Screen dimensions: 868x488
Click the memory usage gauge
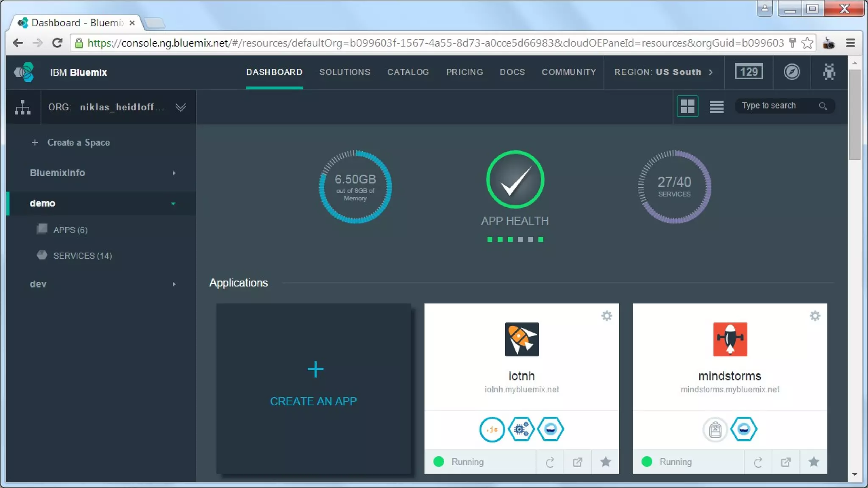pyautogui.click(x=355, y=187)
